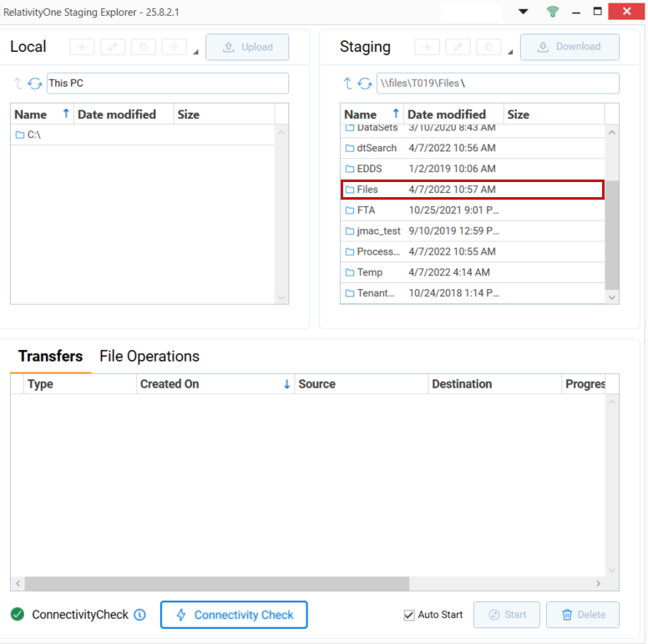Screen dimensions: 648x644
Task: Click the rename pencil icon in Staging toolbar
Action: tap(458, 47)
